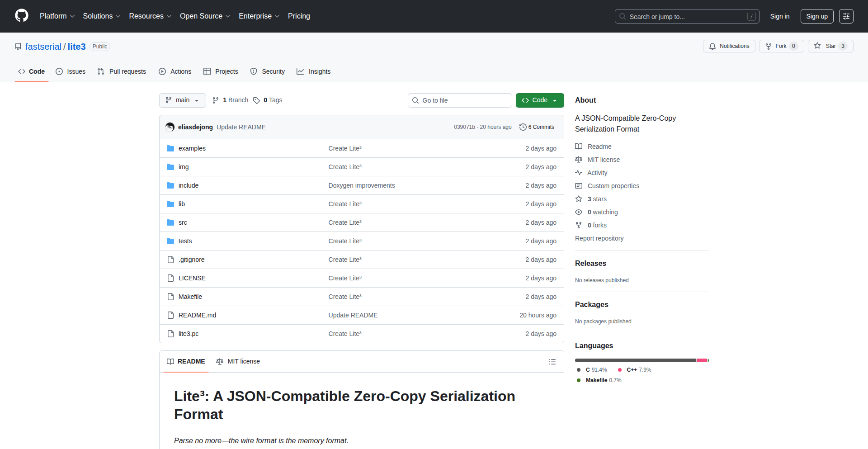The image size is (868, 449).
Task: Open the include folder
Action: [x=189, y=185]
